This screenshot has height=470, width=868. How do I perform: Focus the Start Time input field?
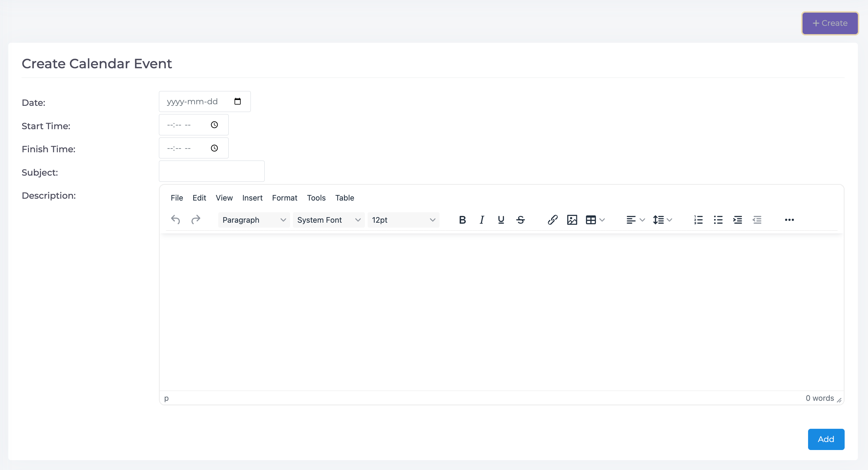[194, 125]
